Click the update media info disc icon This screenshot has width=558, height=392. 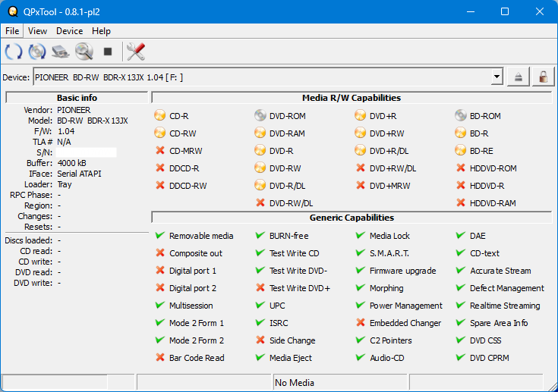pyautogui.click(x=37, y=52)
